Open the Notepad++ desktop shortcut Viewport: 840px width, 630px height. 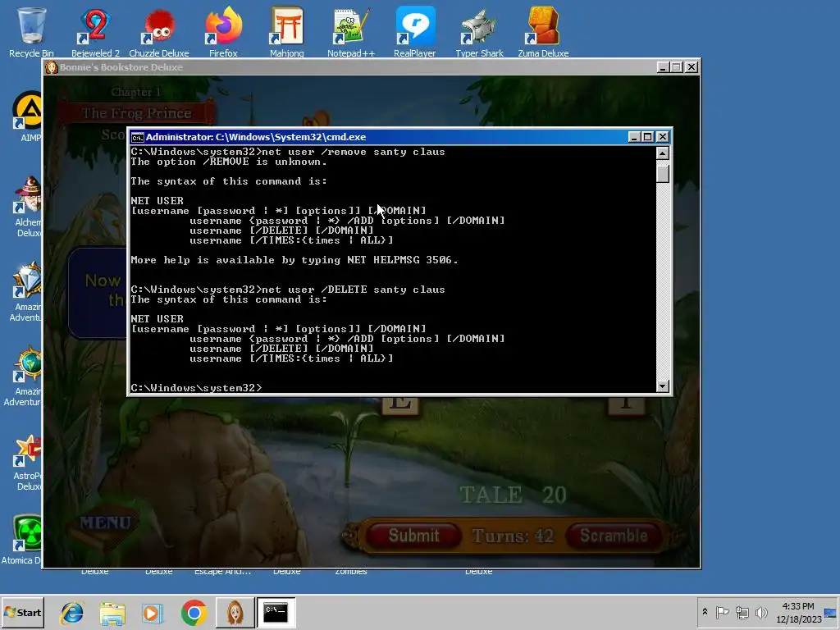tap(351, 31)
